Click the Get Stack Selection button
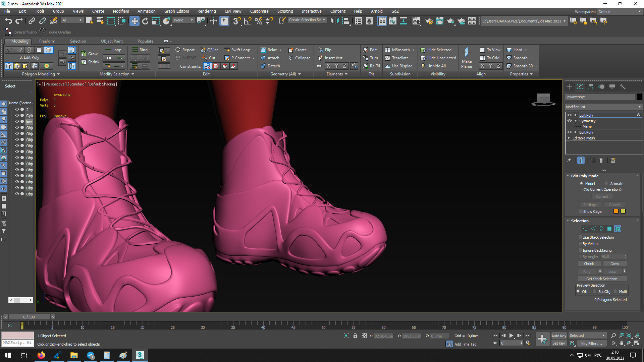The width and height of the screenshot is (644, 362). pyautogui.click(x=602, y=279)
